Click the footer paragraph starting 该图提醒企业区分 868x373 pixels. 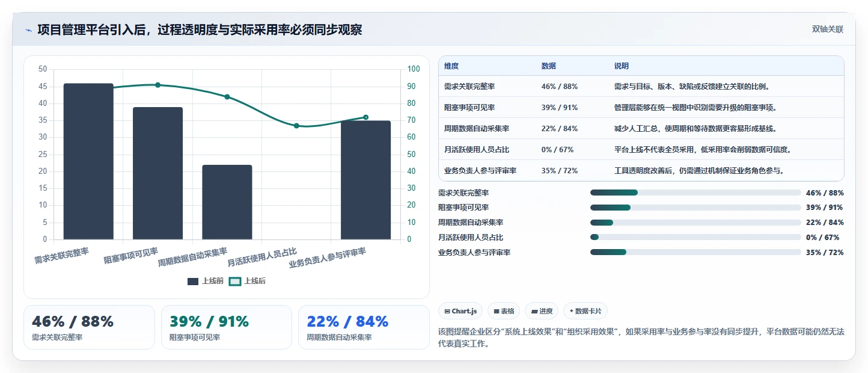[641, 338]
